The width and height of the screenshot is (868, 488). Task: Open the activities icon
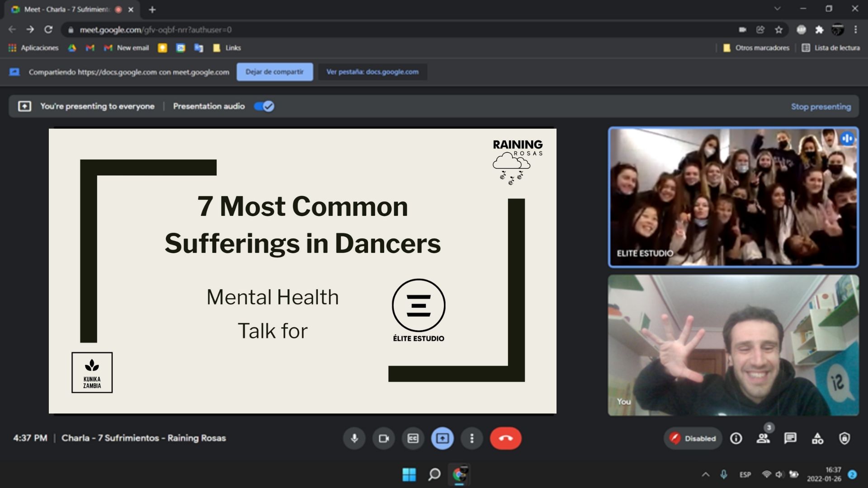817,438
